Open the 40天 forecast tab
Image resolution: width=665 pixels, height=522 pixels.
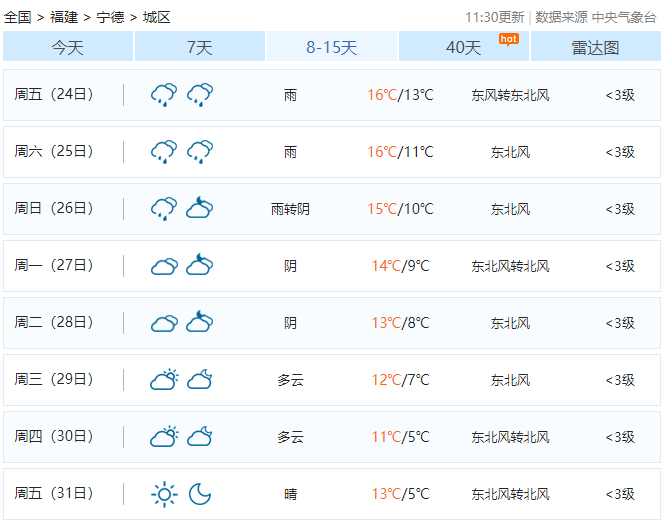(x=464, y=46)
